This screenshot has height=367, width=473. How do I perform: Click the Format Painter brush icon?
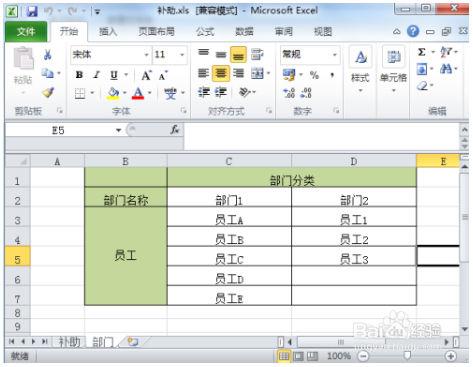pyautogui.click(x=48, y=92)
